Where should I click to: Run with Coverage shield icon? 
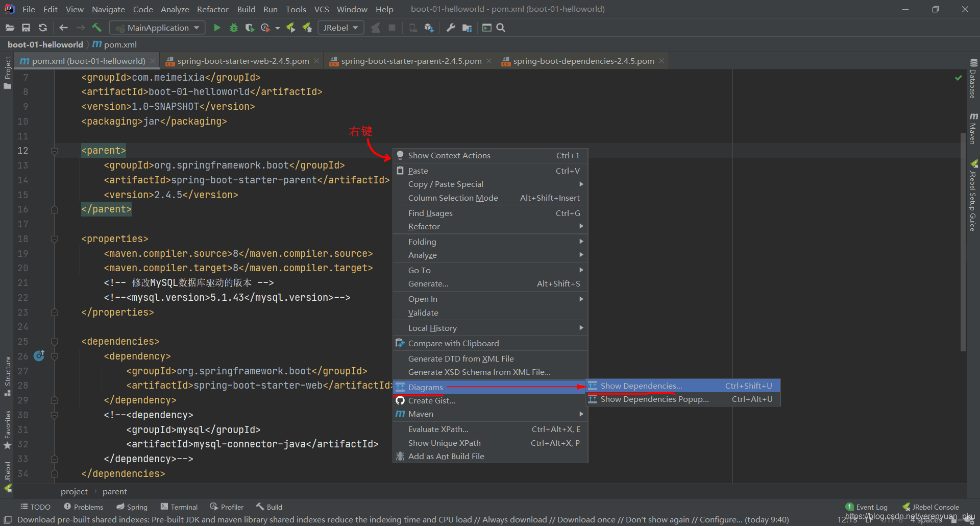[250, 28]
